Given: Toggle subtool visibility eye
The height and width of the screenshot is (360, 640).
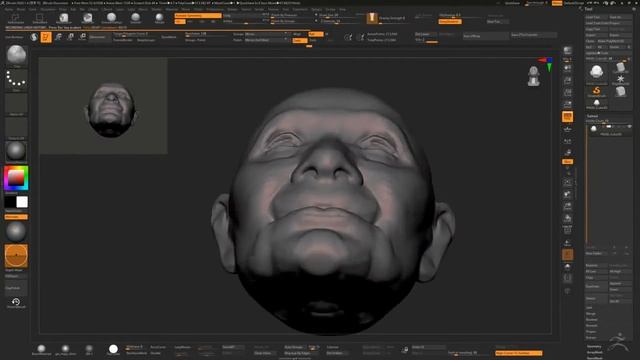Looking at the screenshot, I should (x=629, y=127).
